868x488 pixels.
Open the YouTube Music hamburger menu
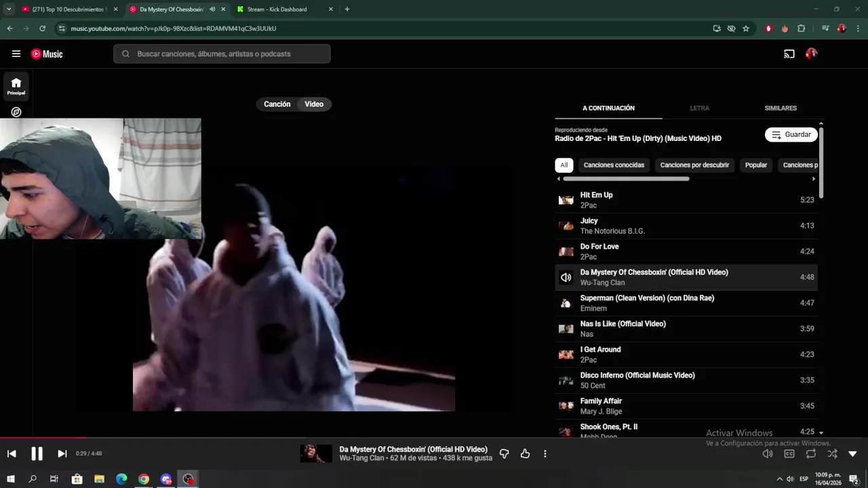point(16,54)
